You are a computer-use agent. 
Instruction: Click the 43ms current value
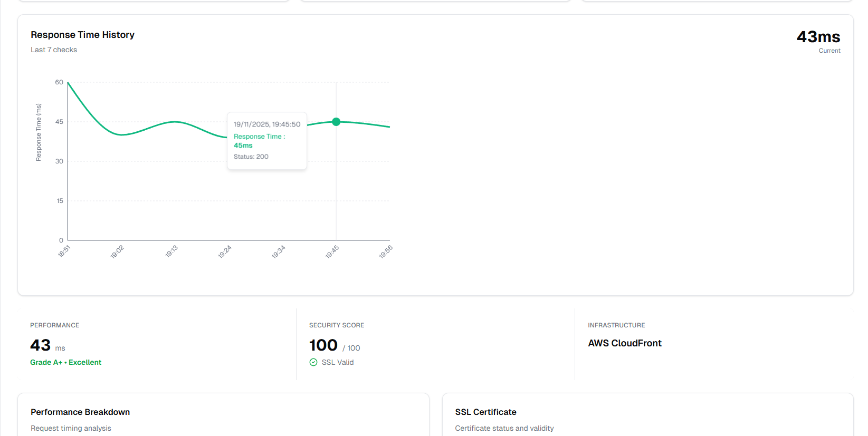pos(818,37)
